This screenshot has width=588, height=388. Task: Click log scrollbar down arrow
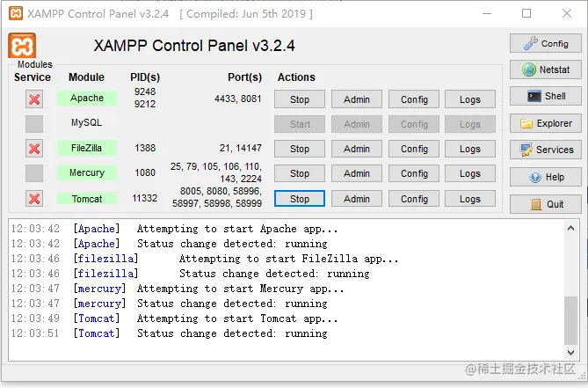[570, 352]
